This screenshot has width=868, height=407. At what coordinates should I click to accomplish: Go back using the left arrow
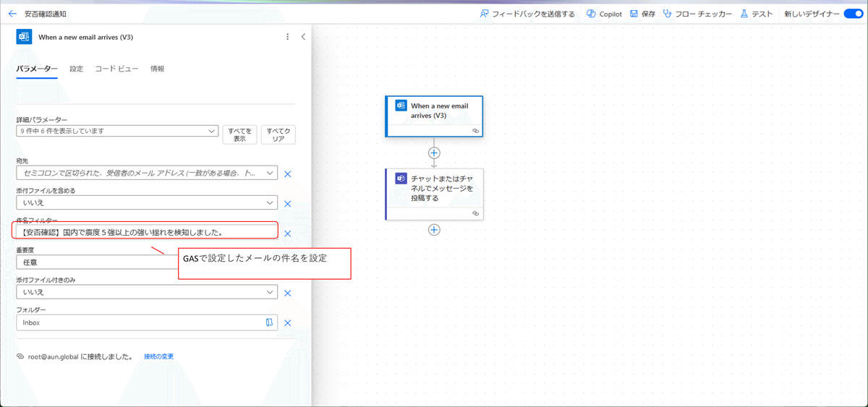(12, 14)
